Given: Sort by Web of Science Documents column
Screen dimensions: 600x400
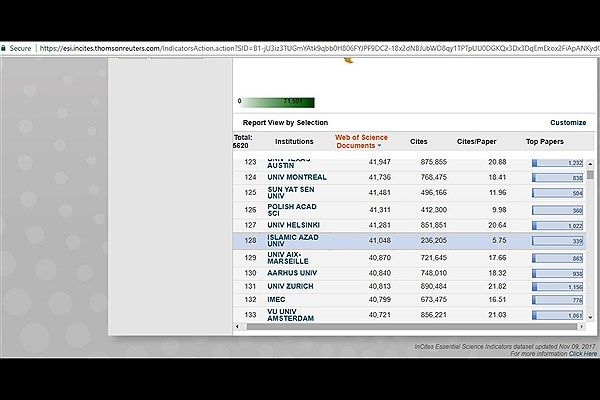Looking at the screenshot, I should (361, 141).
